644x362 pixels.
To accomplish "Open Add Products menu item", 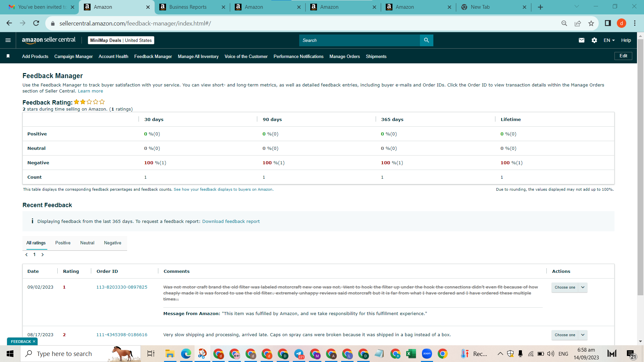I will pos(35,56).
